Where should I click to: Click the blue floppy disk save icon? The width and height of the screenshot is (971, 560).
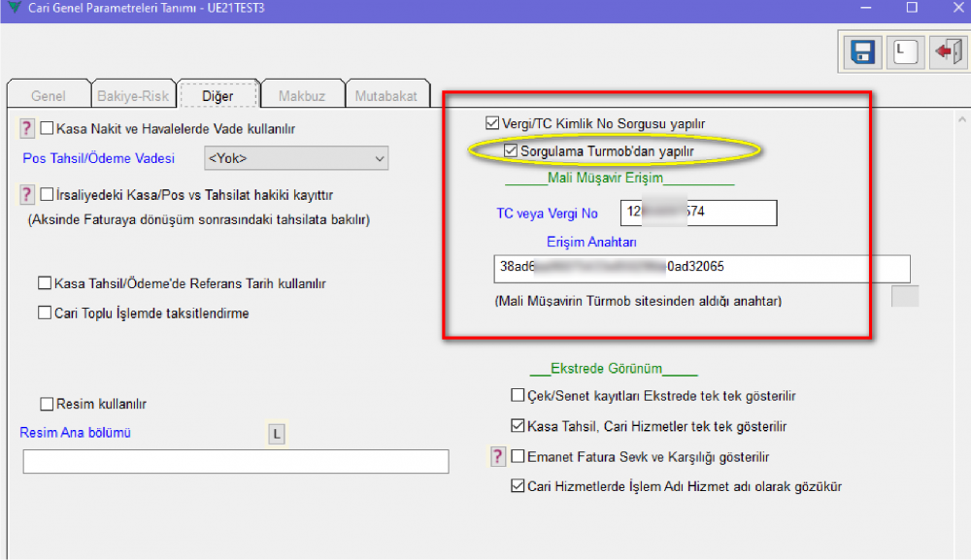pos(862,51)
